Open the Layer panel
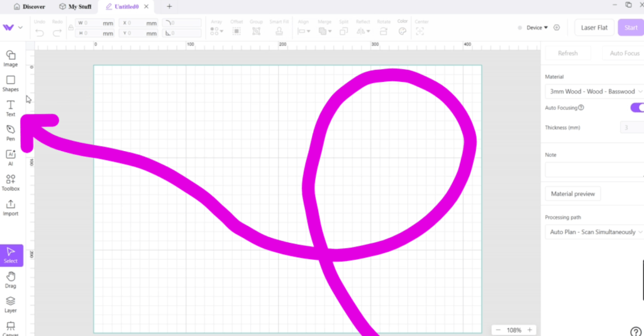This screenshot has height=336, width=644. (x=11, y=304)
